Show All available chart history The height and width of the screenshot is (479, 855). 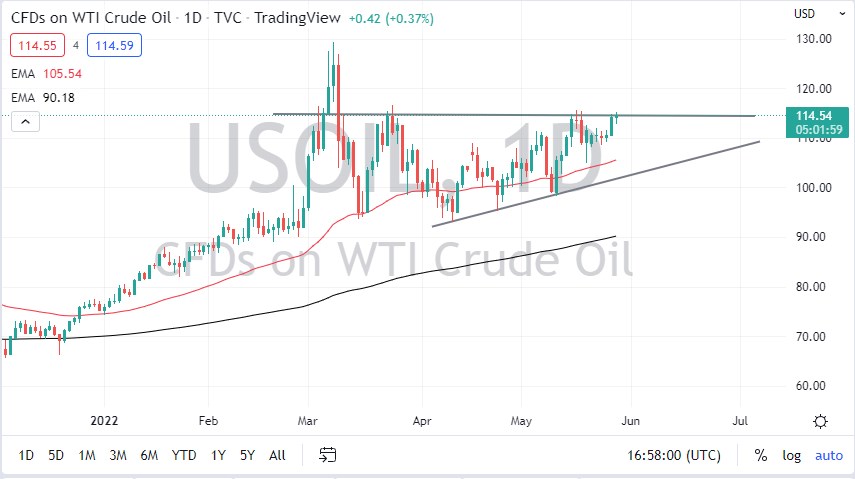pyautogui.click(x=277, y=455)
